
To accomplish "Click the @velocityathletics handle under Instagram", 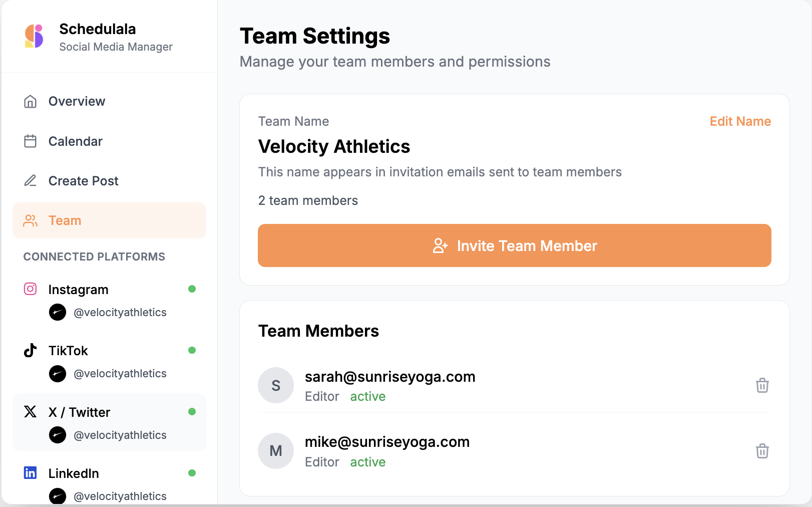I will [120, 312].
